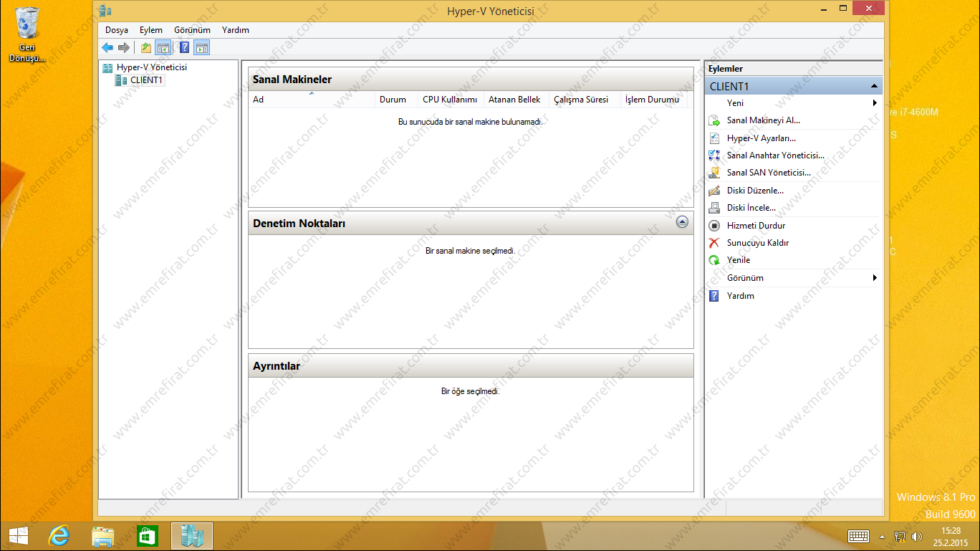
Task: Click Hizmeti Durdur stop action
Action: pyautogui.click(x=756, y=226)
